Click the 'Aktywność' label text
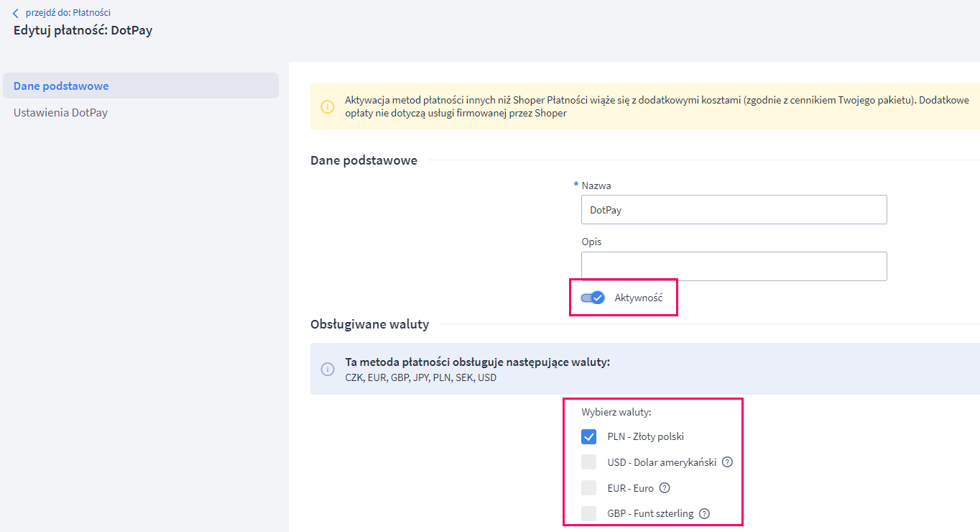 [x=639, y=298]
